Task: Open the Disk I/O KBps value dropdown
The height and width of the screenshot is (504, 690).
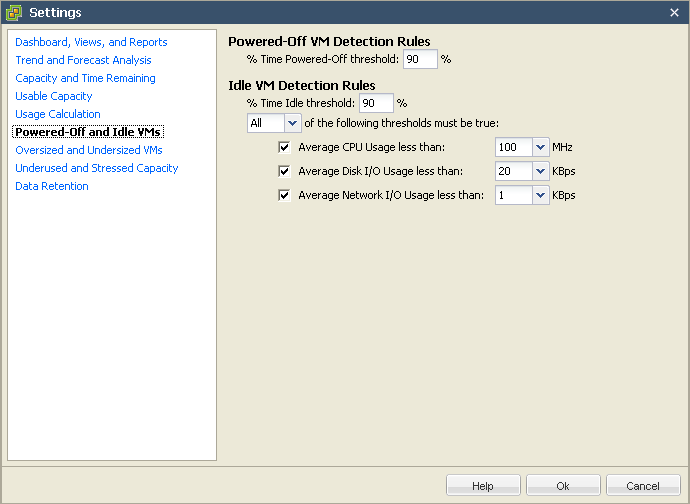Action: point(540,171)
